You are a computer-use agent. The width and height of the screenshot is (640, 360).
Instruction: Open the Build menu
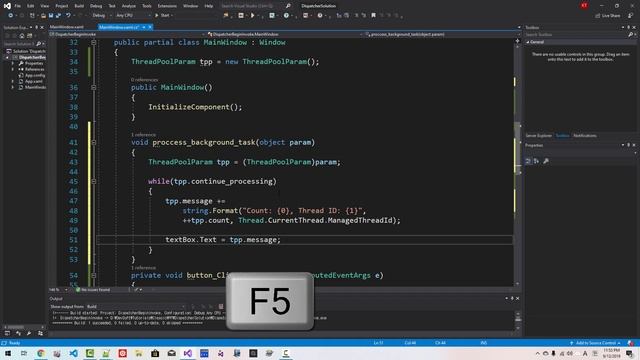79,6
